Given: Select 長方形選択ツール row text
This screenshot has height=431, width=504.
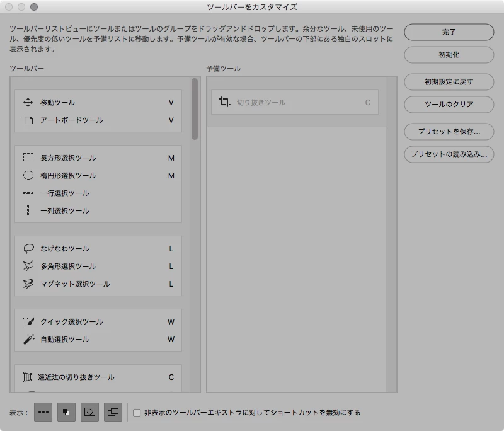Looking at the screenshot, I should (x=68, y=158).
